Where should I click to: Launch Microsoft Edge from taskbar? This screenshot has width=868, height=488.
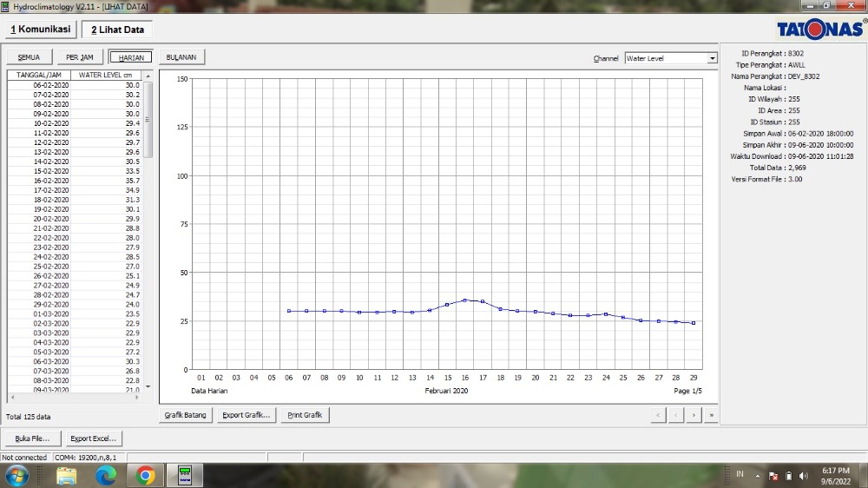(106, 475)
